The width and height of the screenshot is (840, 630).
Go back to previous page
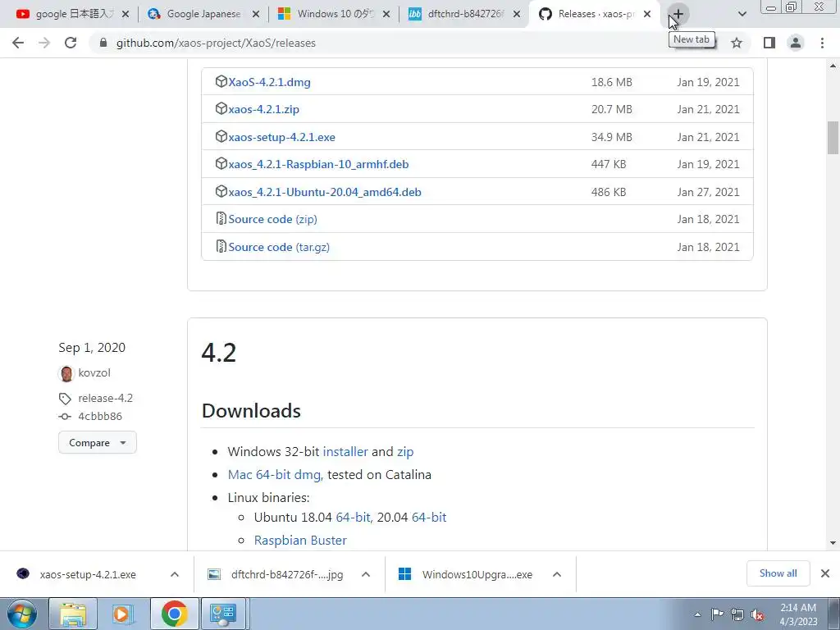point(18,43)
